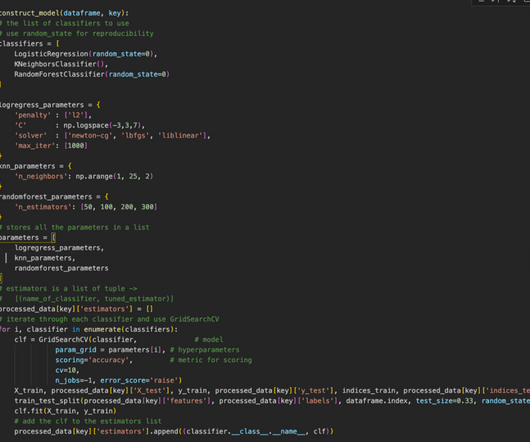This screenshot has height=442, width=530.
Task: Click the 'LogisticRegression' classifier entry
Action: pos(51,54)
